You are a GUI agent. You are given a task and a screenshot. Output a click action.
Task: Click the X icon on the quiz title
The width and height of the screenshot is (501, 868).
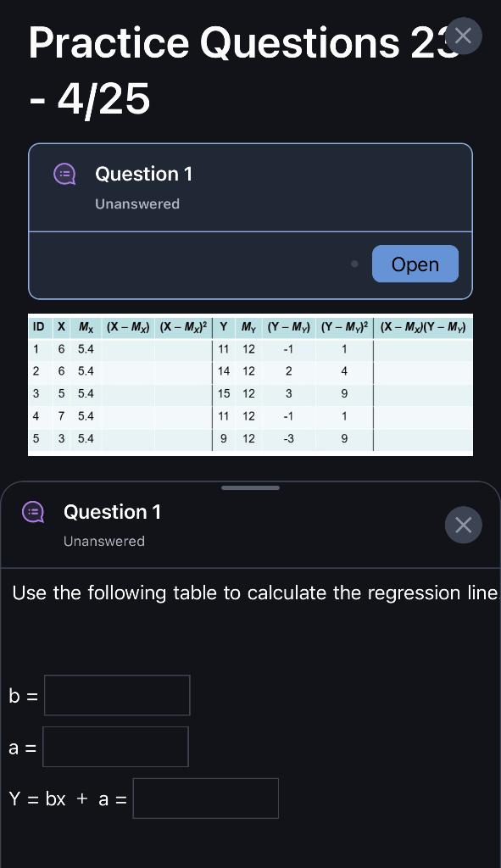click(x=463, y=36)
